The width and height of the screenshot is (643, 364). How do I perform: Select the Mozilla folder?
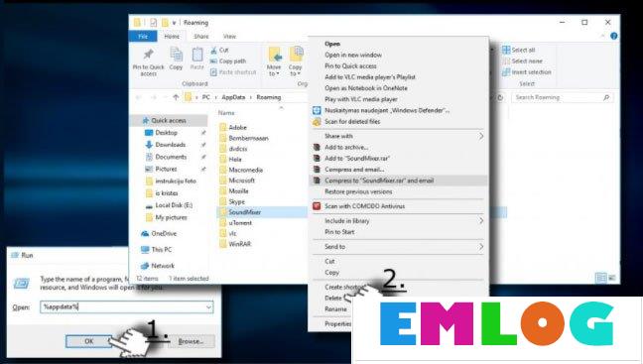[238, 191]
